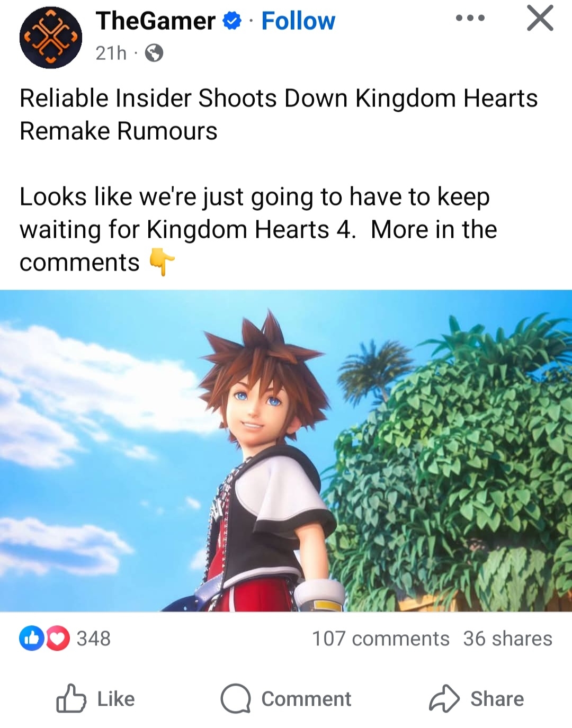
Task: Click the blue like reaction icon
Action: tap(32, 639)
